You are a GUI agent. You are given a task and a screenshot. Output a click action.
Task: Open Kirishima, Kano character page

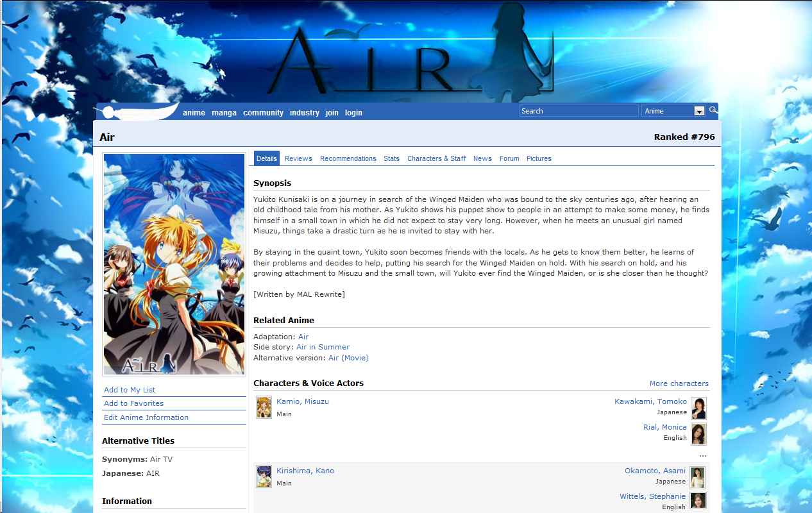coord(305,471)
